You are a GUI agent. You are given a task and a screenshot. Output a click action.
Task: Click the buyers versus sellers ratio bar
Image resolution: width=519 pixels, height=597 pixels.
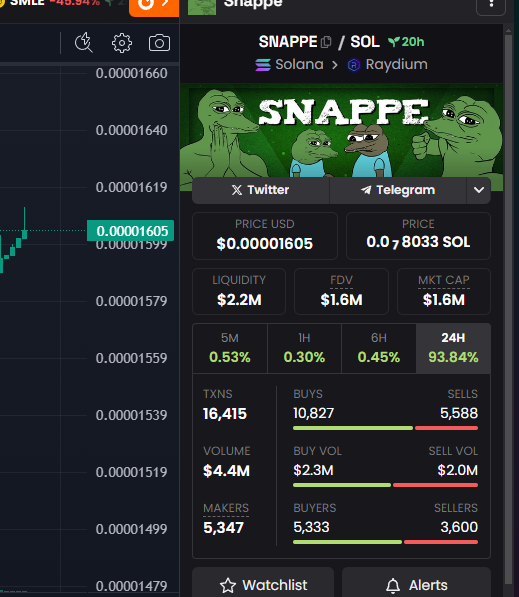[385, 542]
